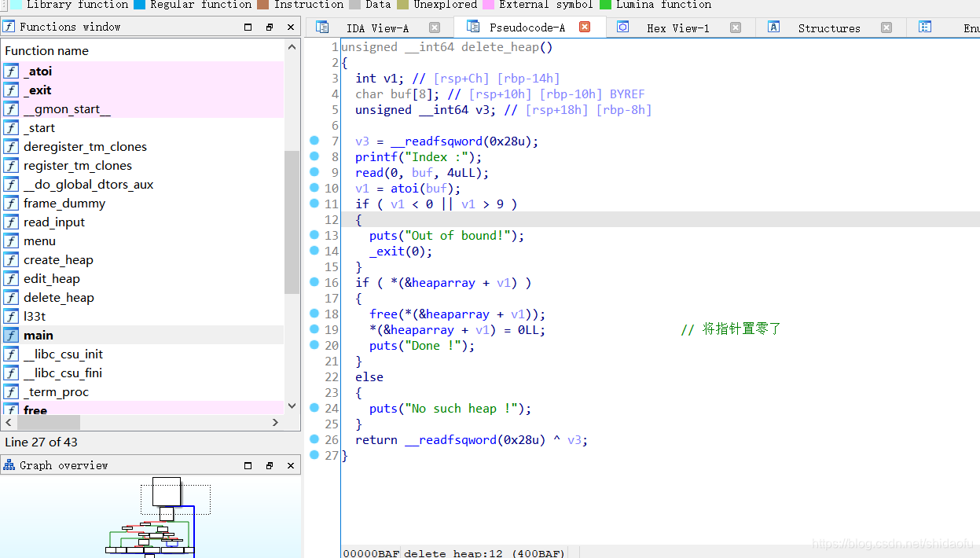Select the main function row
This screenshot has height=558, width=980.
143,335
